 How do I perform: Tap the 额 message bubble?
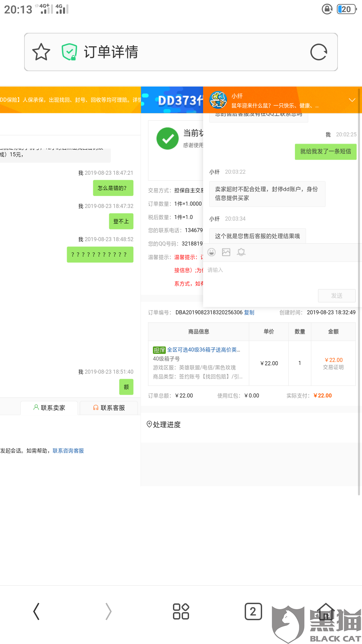(x=126, y=387)
